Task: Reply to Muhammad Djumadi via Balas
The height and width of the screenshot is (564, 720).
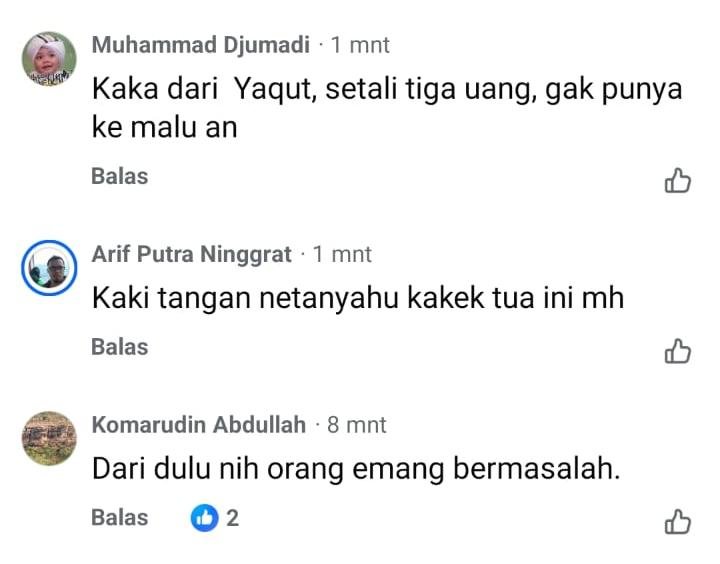Action: click(119, 176)
